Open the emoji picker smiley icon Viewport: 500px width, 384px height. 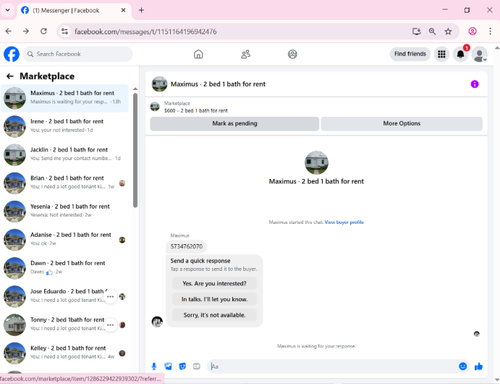pyautogui.click(x=463, y=366)
